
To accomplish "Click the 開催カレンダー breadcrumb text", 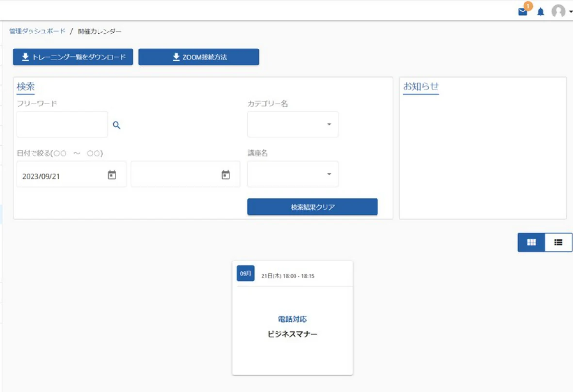I will [x=99, y=32].
